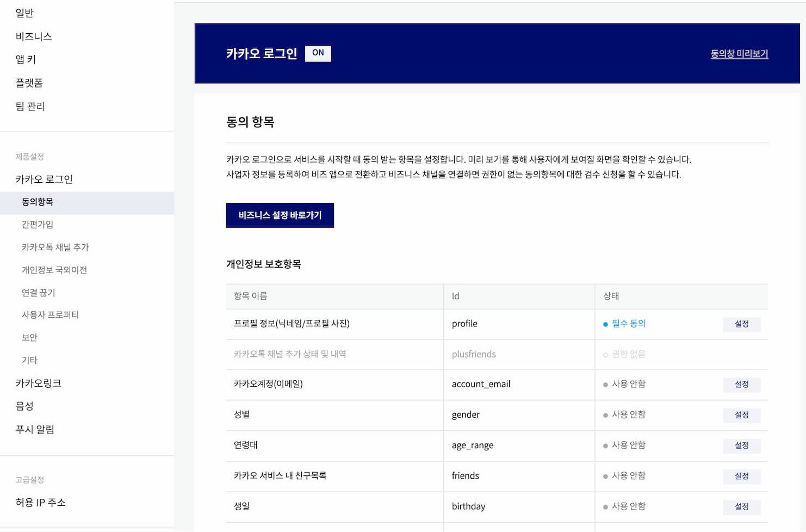Go to 카카오링크 product setting
Image resolution: width=806 pixels, height=532 pixels.
point(38,383)
